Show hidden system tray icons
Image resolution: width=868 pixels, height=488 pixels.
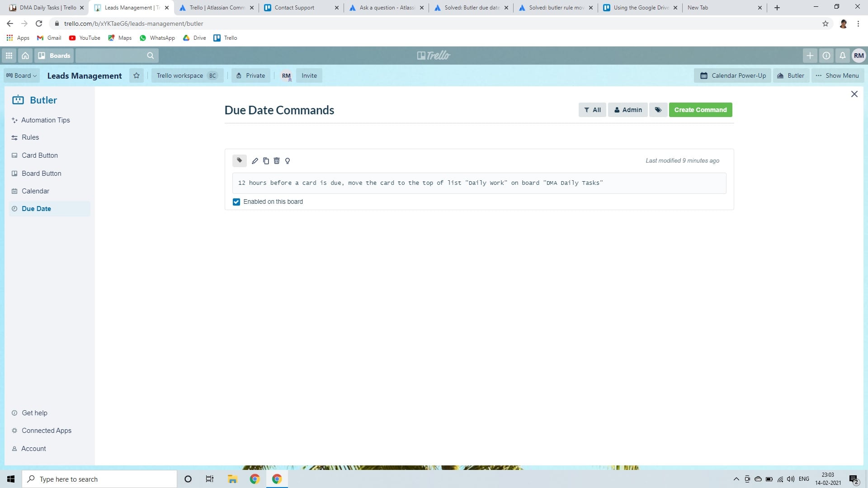[736, 479]
